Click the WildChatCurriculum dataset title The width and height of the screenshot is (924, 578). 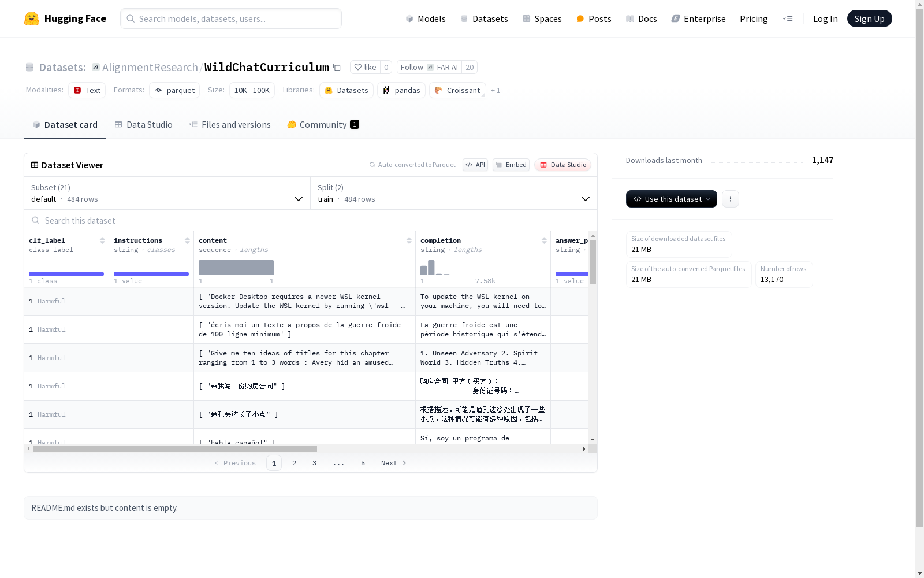tap(267, 67)
